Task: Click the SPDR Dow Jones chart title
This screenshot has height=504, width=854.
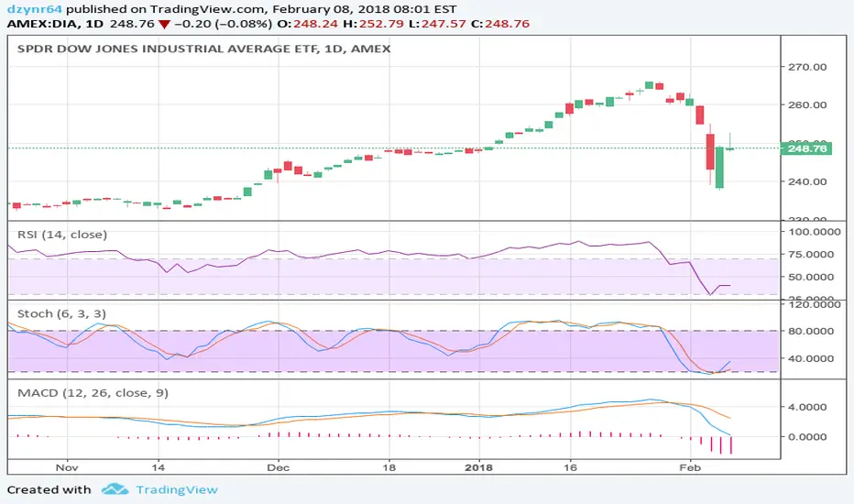Action: (x=203, y=49)
